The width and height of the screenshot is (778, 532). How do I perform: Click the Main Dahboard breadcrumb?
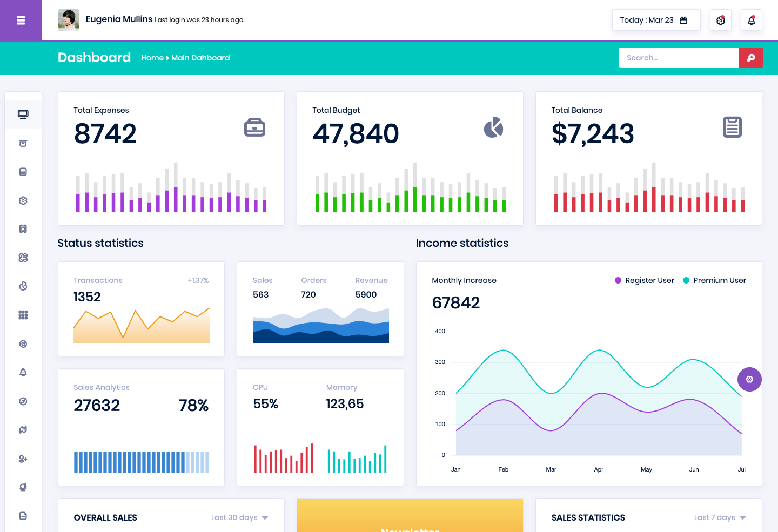(x=200, y=58)
